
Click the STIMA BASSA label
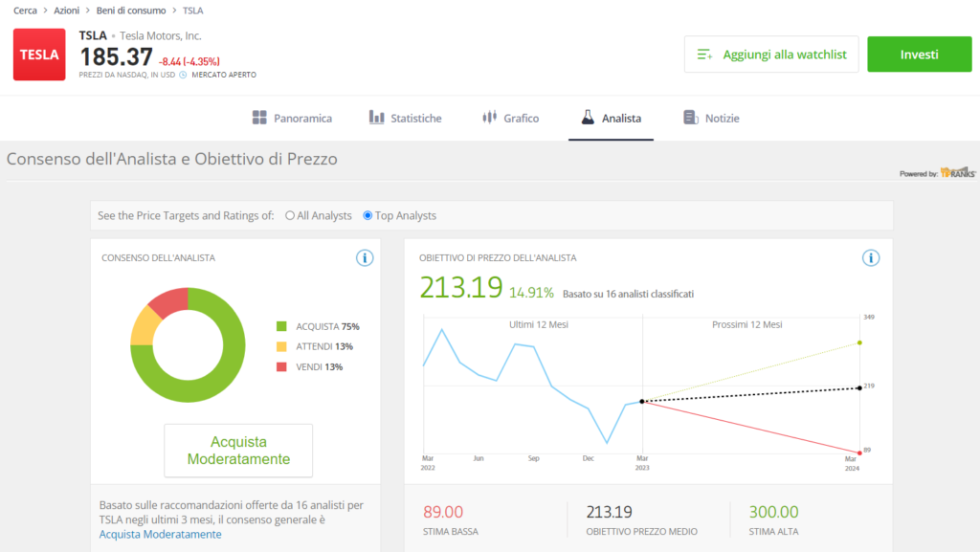(x=451, y=532)
